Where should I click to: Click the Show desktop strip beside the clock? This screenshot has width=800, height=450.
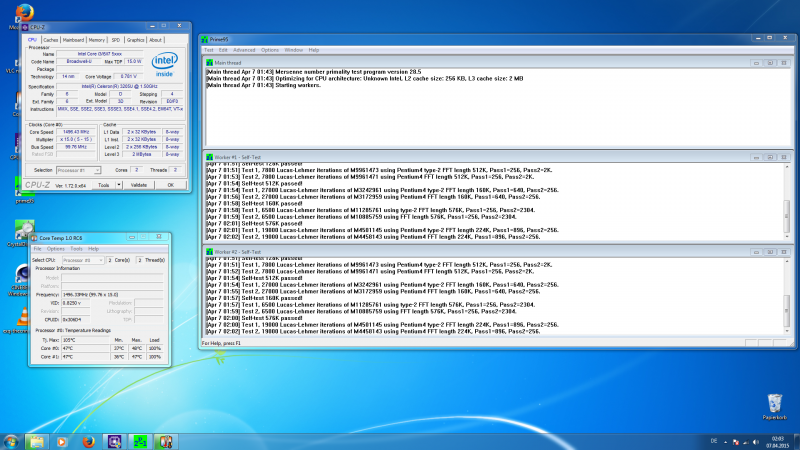796,442
